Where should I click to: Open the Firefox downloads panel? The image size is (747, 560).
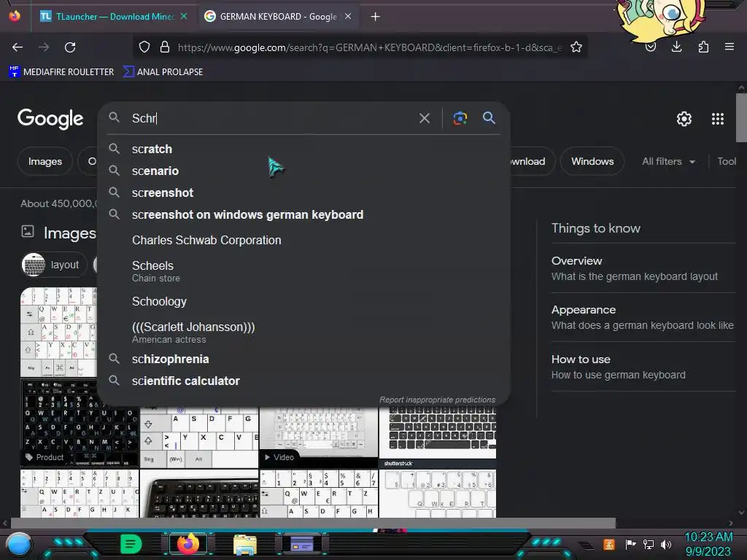[x=676, y=47]
